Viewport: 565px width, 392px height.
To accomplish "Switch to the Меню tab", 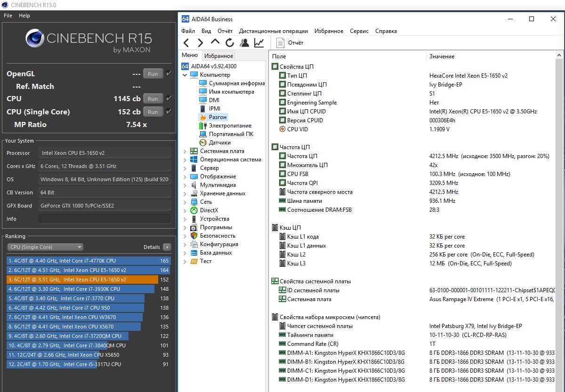I will [x=190, y=55].
